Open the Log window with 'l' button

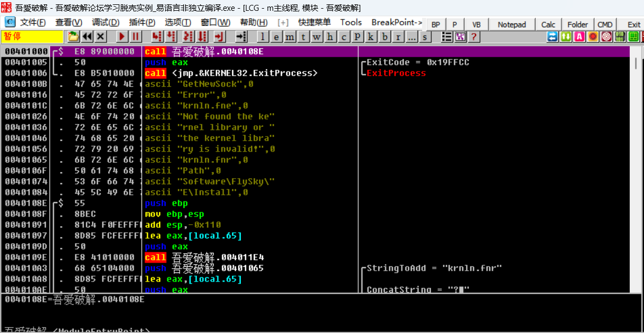[262, 37]
